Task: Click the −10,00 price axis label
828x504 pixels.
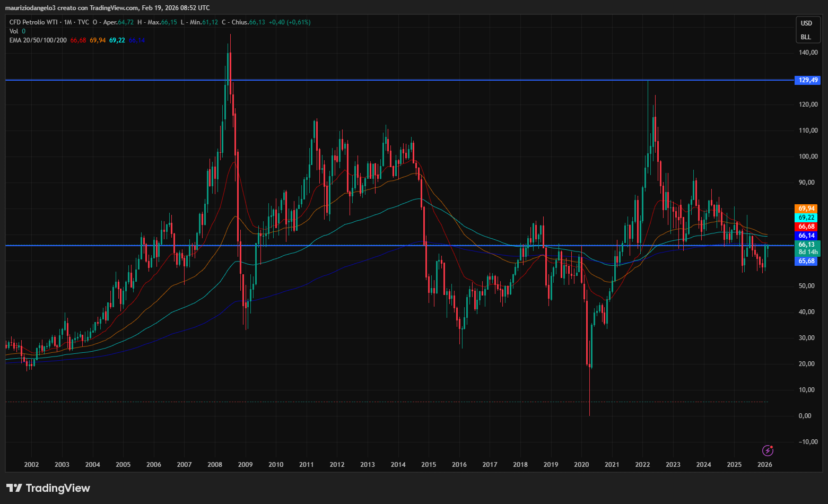Action: (808, 442)
